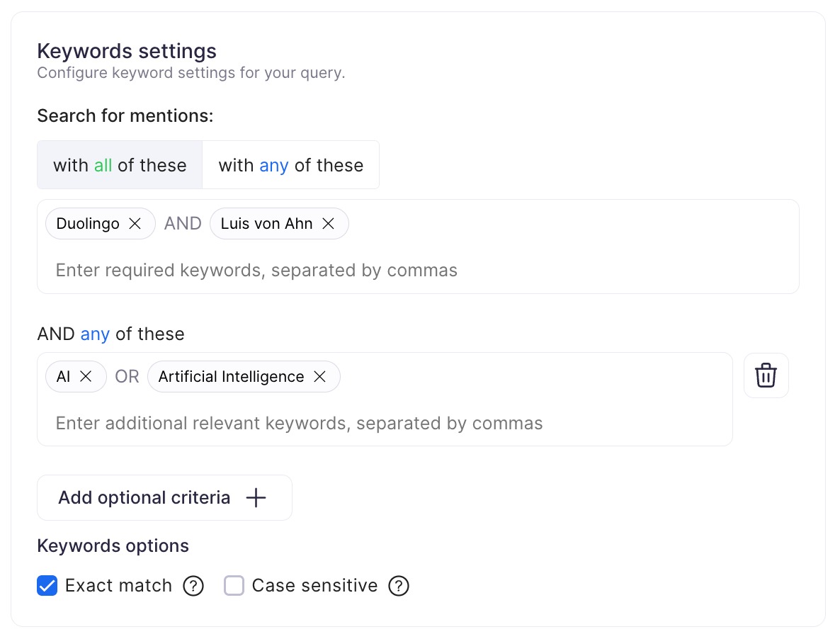The height and width of the screenshot is (639, 840).
Task: Open the Exact match help tooltip
Action: tap(193, 586)
